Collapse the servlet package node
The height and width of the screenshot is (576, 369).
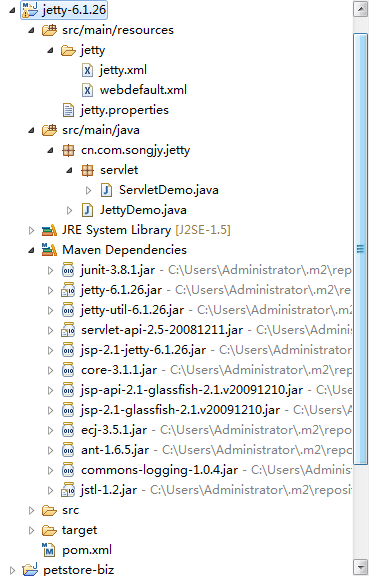[69, 170]
